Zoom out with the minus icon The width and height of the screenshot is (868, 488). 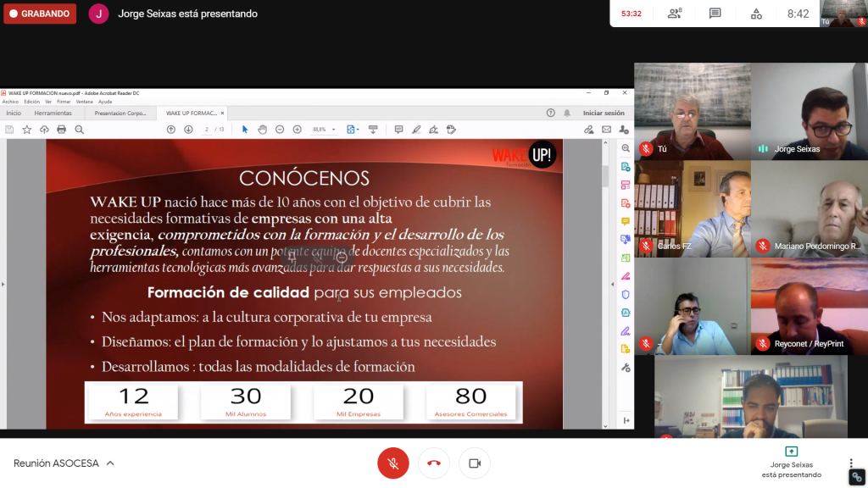pos(280,130)
